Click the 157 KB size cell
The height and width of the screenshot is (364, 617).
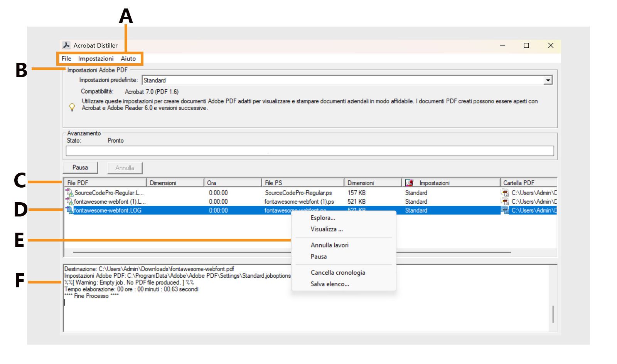[356, 193]
